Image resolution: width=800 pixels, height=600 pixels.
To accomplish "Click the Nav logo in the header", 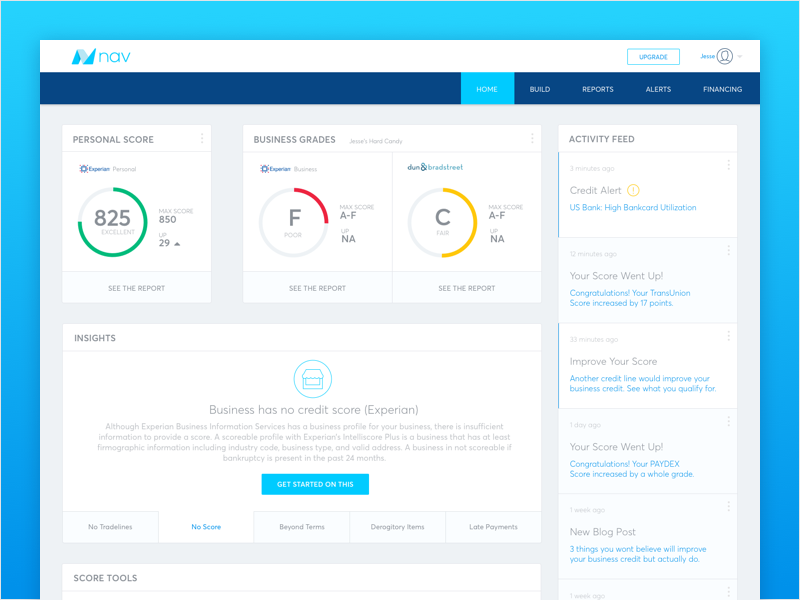I will click(x=102, y=57).
